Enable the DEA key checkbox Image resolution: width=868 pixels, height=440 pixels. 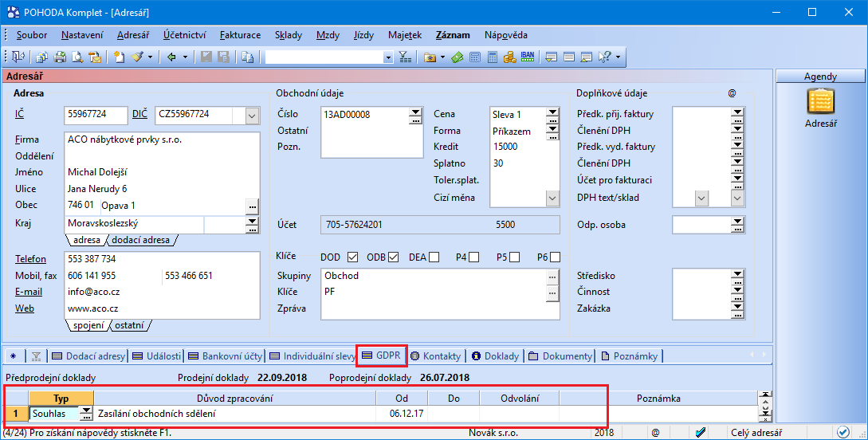coord(434,257)
